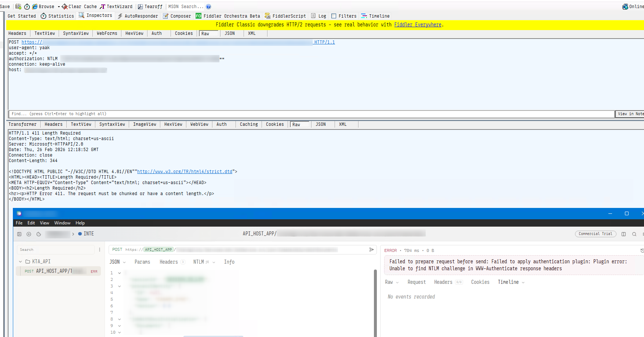Switch to the AutoResponder tab
644x337 pixels.
[138, 16]
